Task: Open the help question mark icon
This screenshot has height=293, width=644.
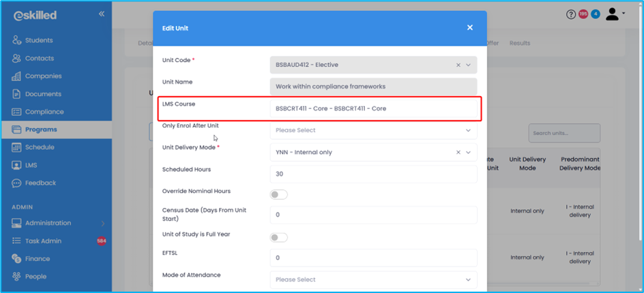Action: [571, 14]
